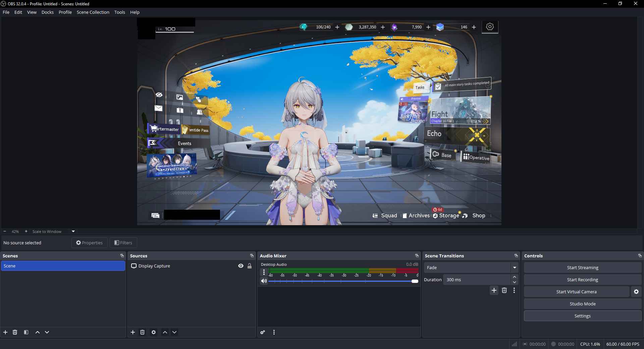Remove selected scene with trash icon

coord(15,332)
